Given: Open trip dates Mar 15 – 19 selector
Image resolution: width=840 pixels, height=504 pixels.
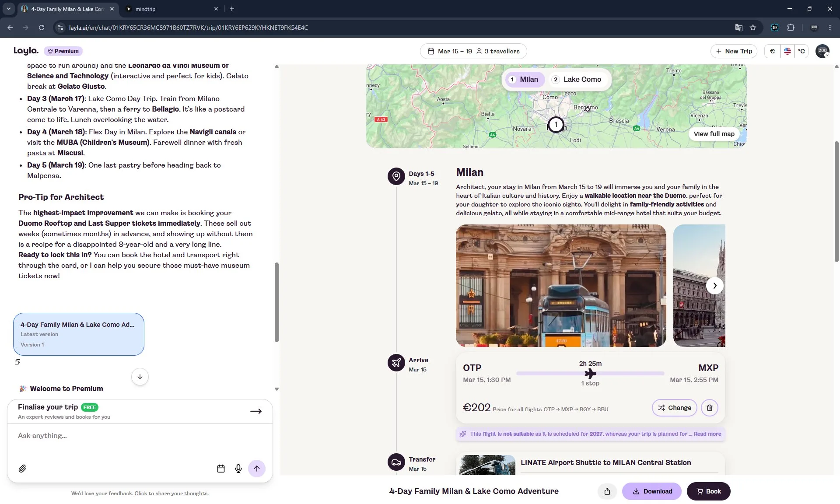Looking at the screenshot, I should (x=450, y=51).
